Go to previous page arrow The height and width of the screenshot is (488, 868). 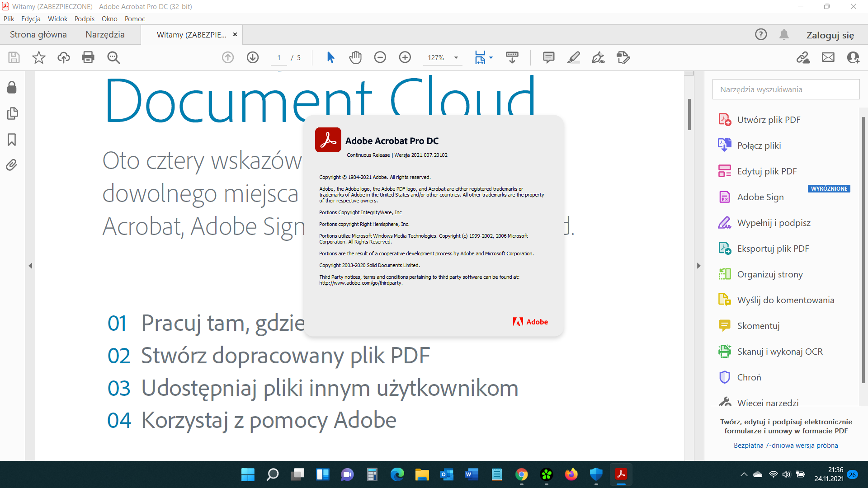228,57
